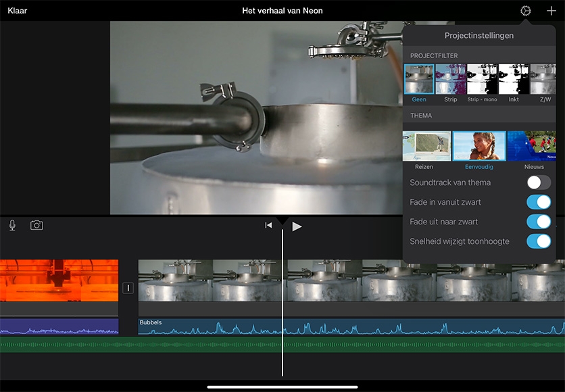Tap the camera record icon
Screen dimensions: 565x392
coord(36,225)
